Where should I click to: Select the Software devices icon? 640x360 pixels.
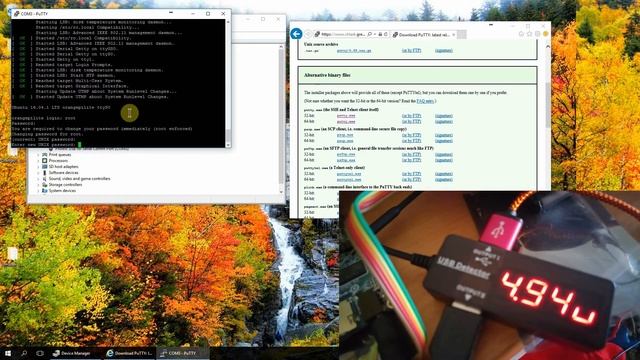coord(44,173)
